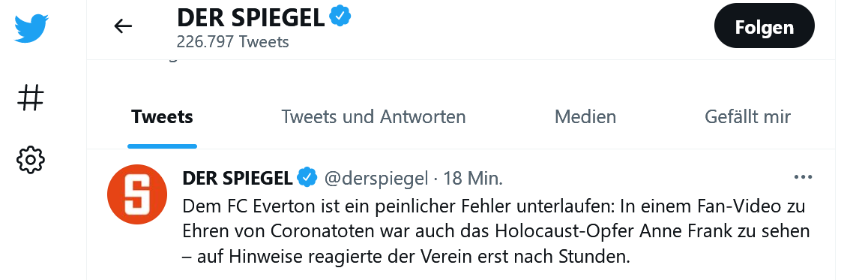Click the orange DER SPIEGEL avatar
Viewport: 868px width, 280px height.
(x=136, y=194)
